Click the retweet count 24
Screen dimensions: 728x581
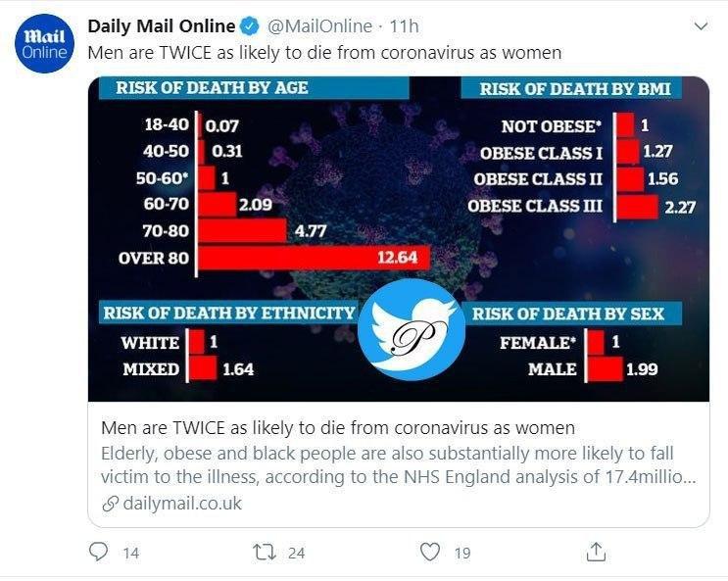coord(296,554)
